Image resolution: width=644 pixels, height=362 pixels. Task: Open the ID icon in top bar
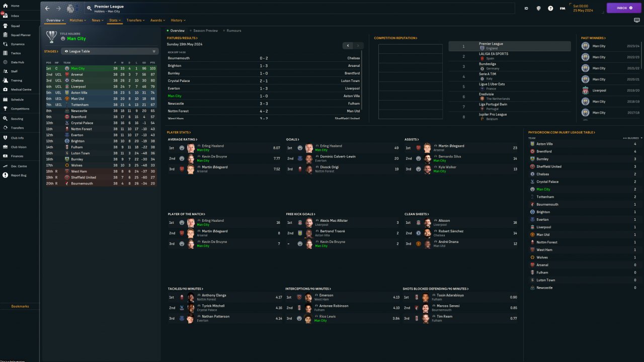pyautogui.click(x=526, y=9)
